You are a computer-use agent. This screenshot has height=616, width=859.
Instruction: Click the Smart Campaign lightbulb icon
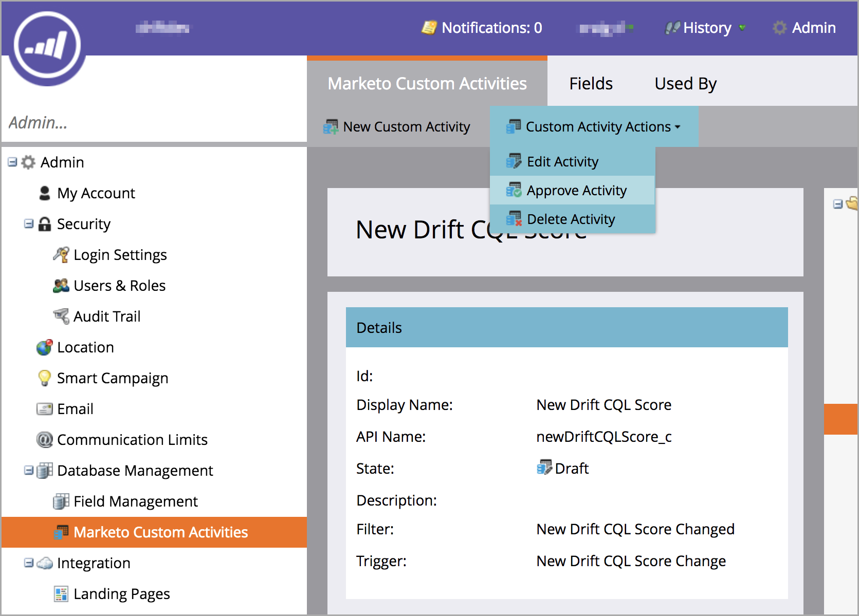tap(45, 378)
